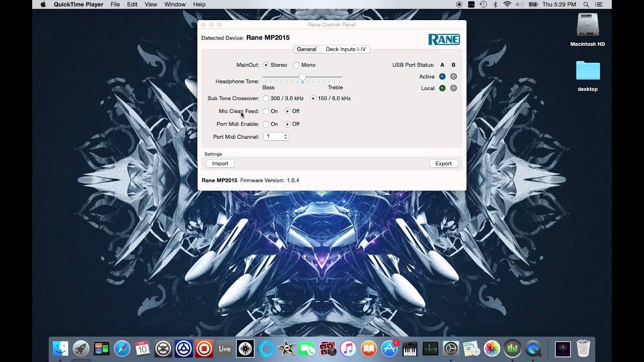644x362 pixels.
Task: Select 150 / 6.0 kHz crossover
Action: click(x=313, y=99)
